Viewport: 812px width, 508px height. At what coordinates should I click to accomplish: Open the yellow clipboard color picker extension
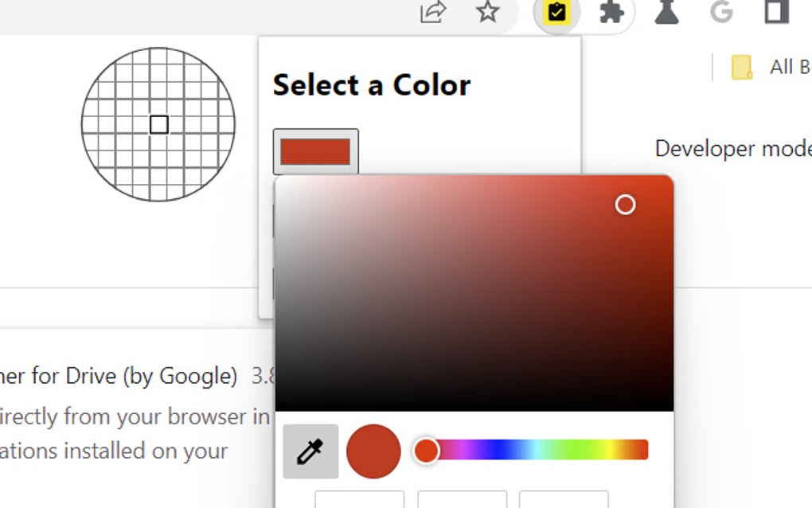(x=557, y=14)
